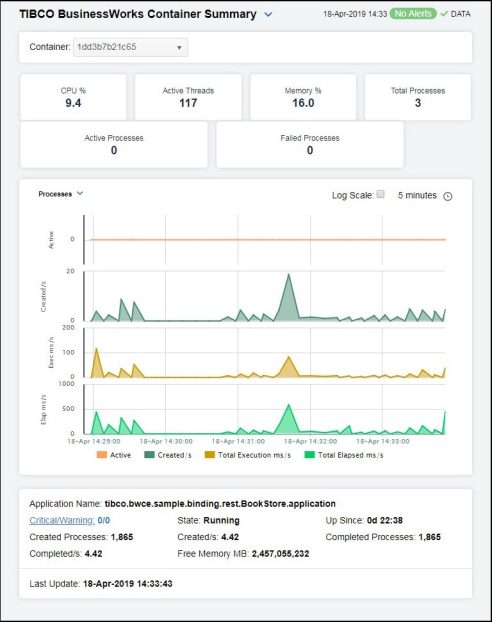Open the display title dropdown chevron
The width and height of the screenshot is (492, 622).
click(x=269, y=15)
